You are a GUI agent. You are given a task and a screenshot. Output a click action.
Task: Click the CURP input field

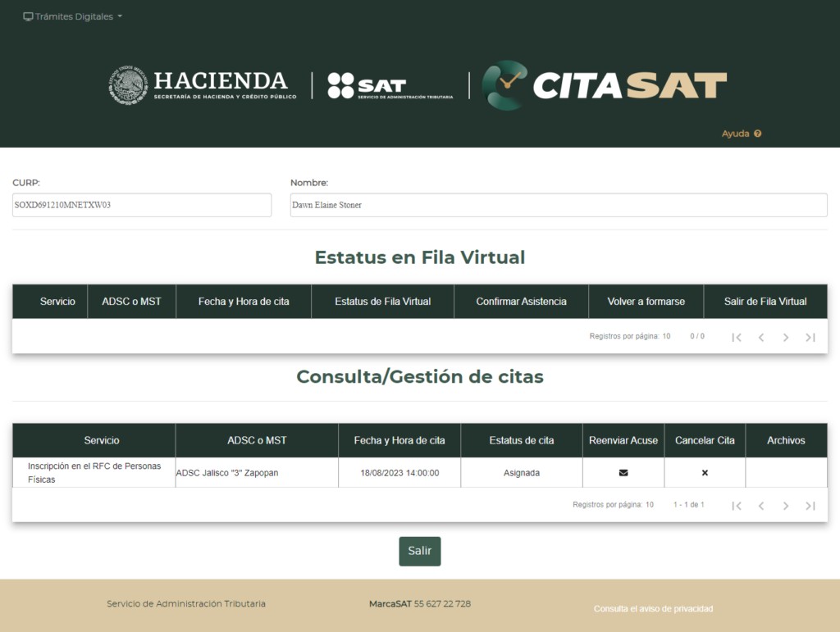tap(142, 205)
